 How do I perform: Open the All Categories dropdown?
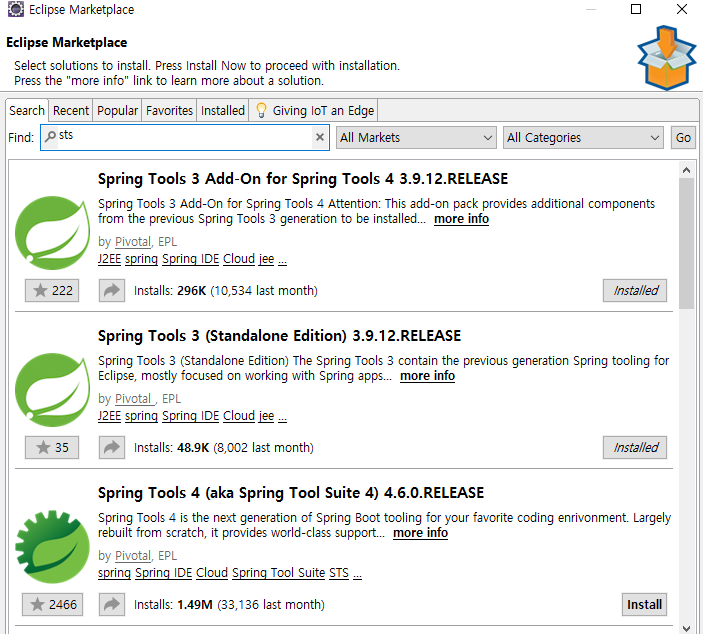click(x=583, y=137)
